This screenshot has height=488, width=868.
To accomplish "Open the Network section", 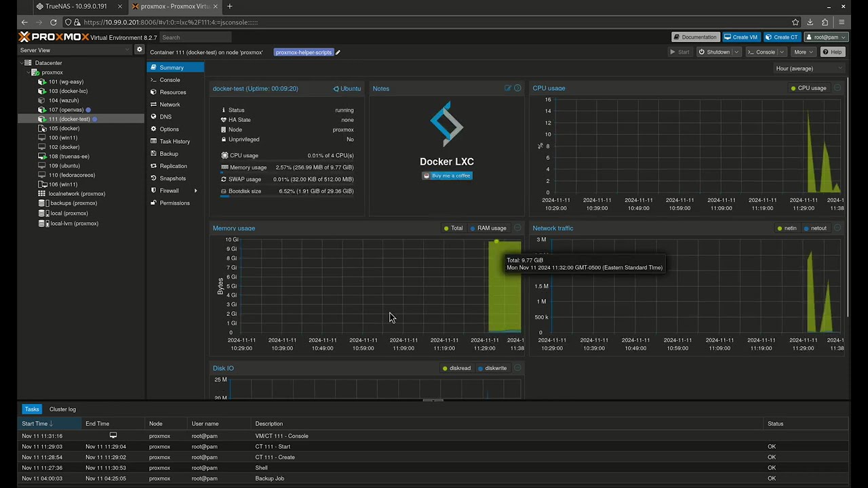I will pos(176,104).
